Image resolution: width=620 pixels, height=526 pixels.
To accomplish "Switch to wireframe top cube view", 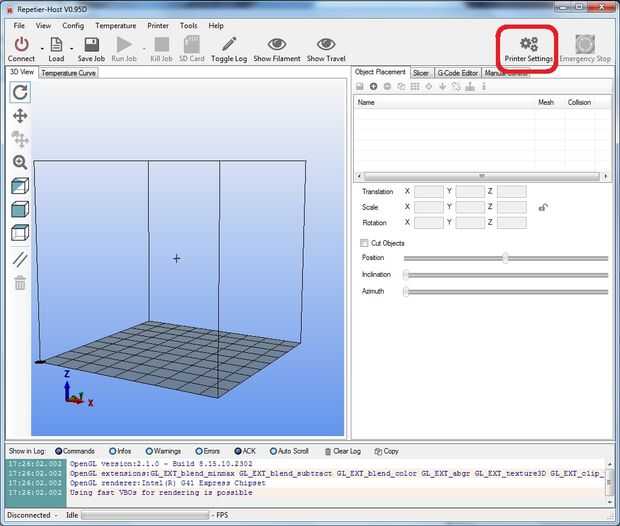I will (20, 232).
